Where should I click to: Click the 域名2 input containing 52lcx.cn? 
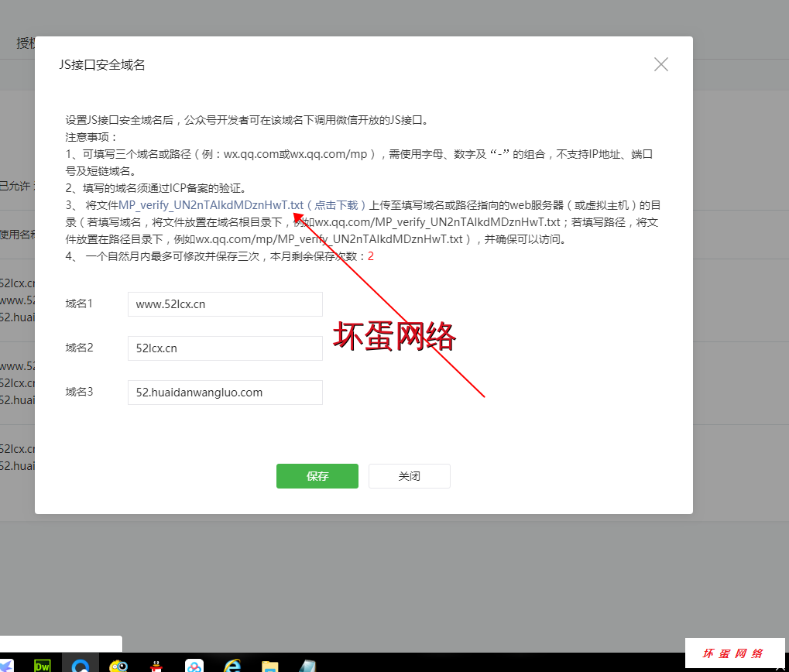[x=225, y=348]
